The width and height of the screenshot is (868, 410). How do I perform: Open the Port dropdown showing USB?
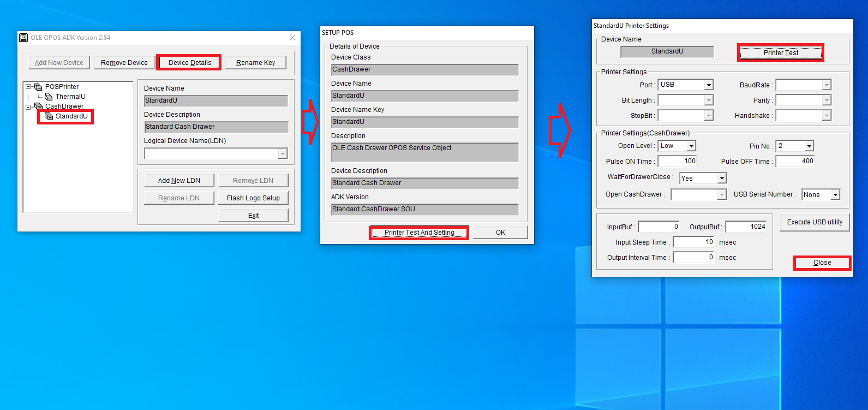[x=709, y=85]
